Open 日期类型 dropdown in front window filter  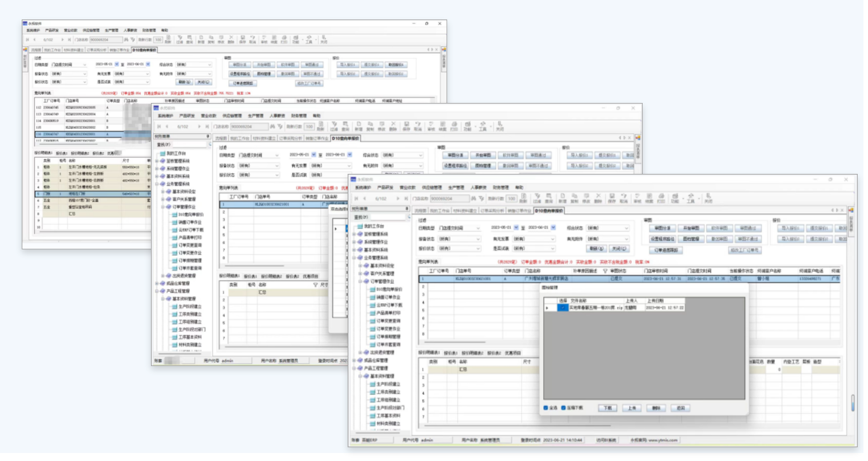(x=459, y=228)
